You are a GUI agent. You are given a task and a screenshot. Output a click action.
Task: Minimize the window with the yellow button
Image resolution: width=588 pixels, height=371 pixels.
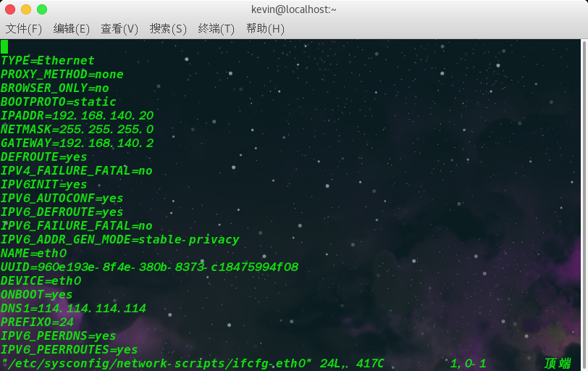[x=26, y=9]
